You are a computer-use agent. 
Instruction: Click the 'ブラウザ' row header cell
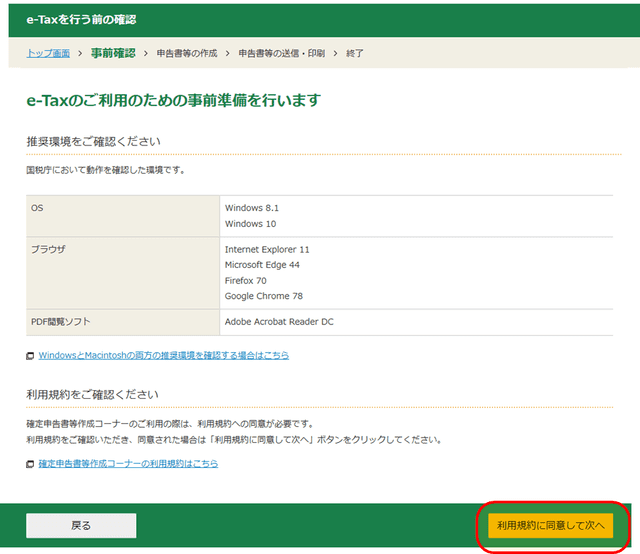pos(123,273)
